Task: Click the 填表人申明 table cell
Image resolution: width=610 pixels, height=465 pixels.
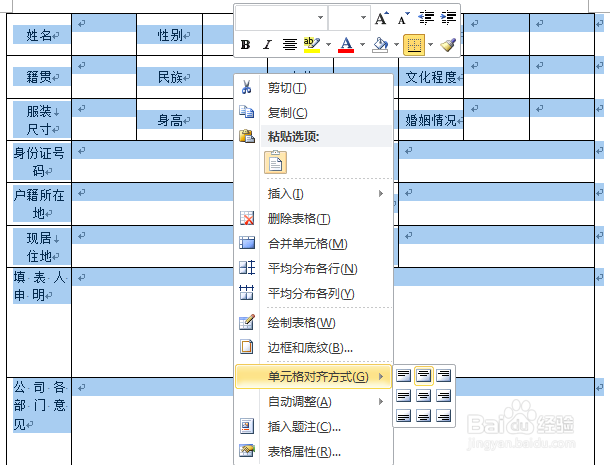Action: pyautogui.click(x=39, y=322)
